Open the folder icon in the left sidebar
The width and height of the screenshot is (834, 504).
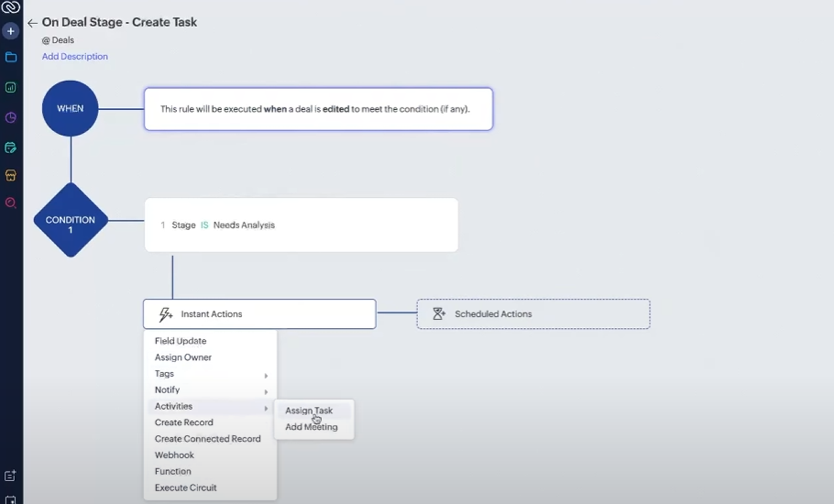(x=11, y=57)
